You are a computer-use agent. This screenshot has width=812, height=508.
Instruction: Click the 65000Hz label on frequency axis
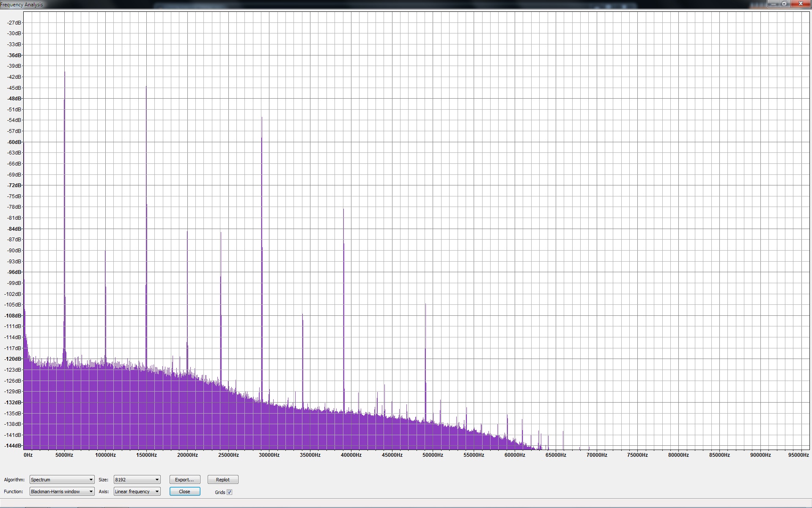click(556, 455)
